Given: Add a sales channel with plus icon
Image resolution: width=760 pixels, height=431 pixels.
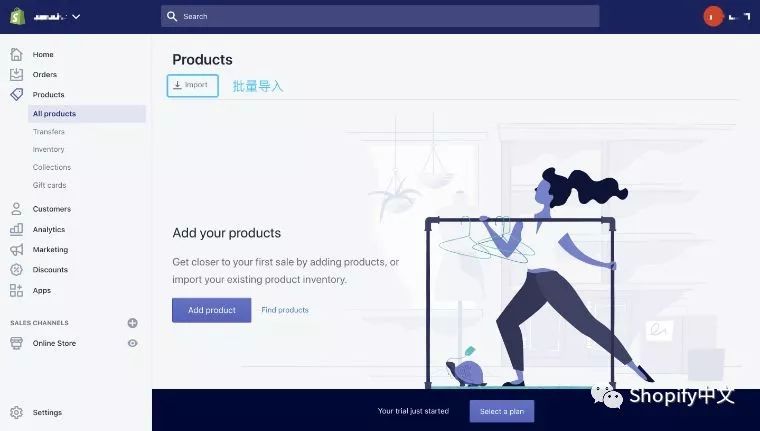Looking at the screenshot, I should pos(132,323).
